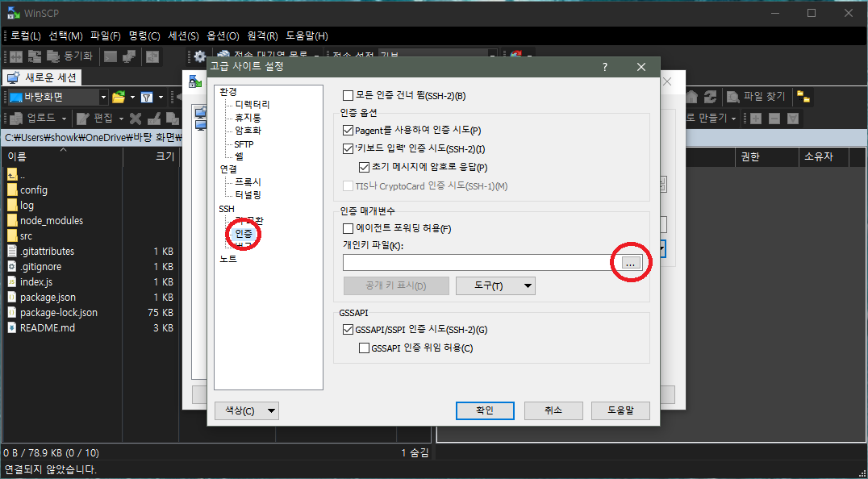Select SFTP in the settings tree
Screen dimensions: 868x479
tap(244, 144)
